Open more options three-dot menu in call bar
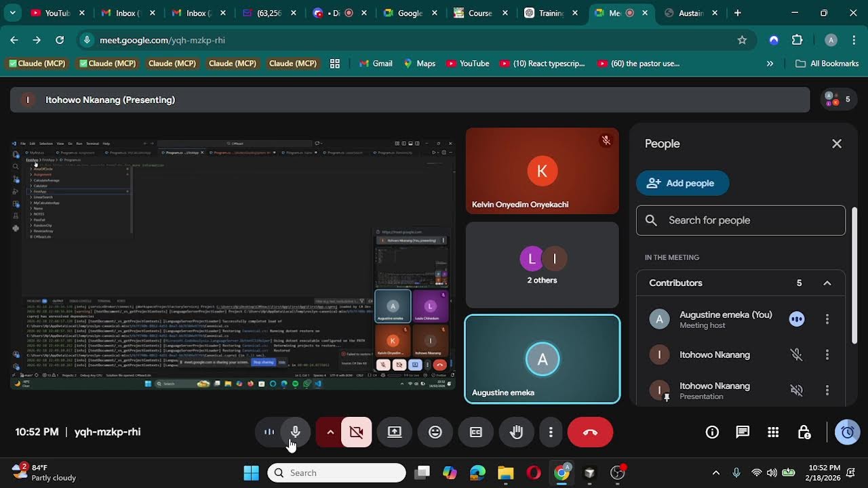The image size is (868, 488). click(551, 432)
